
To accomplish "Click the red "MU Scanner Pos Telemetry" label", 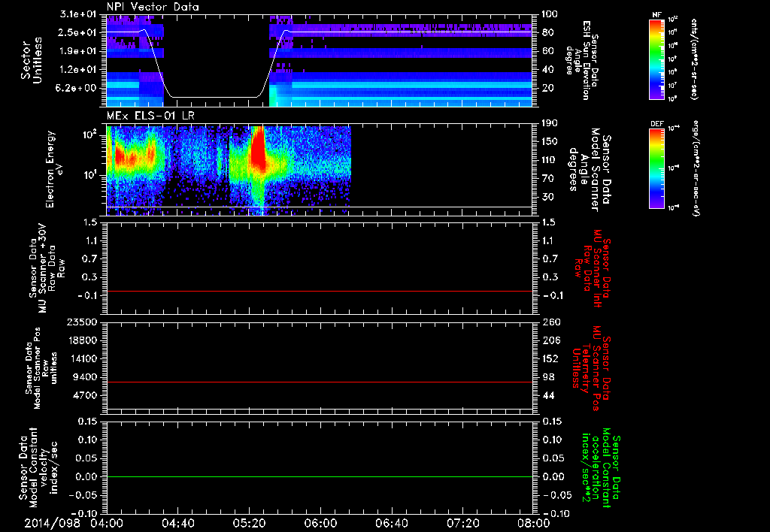I will (x=592, y=367).
